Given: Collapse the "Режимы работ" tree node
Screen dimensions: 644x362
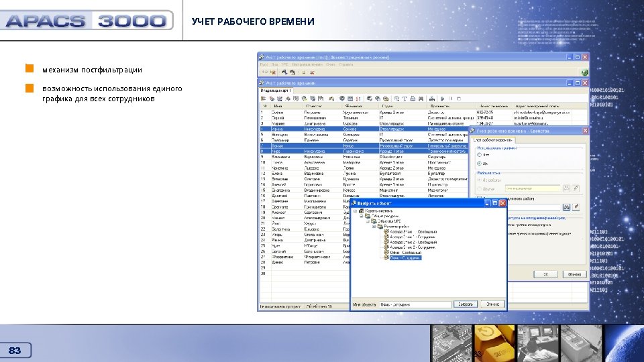Looking at the screenshot, I should click(x=374, y=227).
